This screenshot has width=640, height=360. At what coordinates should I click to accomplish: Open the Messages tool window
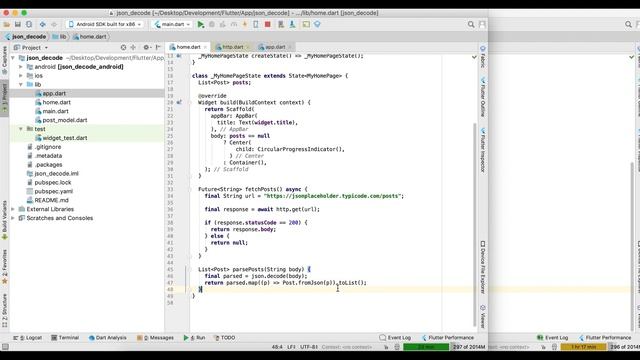156,338
